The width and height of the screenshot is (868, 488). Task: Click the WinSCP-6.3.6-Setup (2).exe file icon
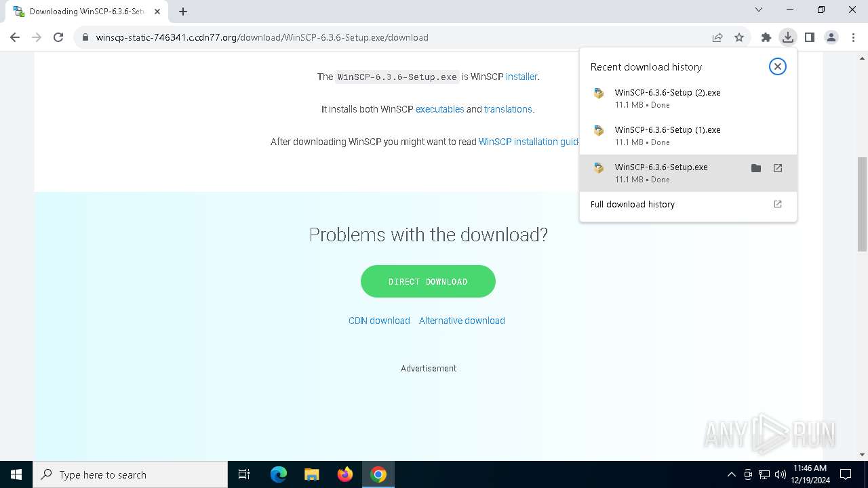click(x=599, y=94)
